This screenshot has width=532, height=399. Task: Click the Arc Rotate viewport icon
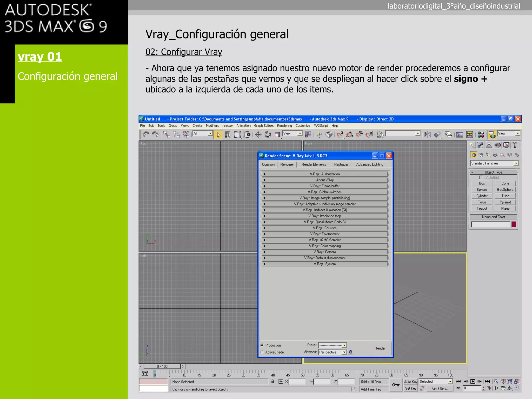510,388
